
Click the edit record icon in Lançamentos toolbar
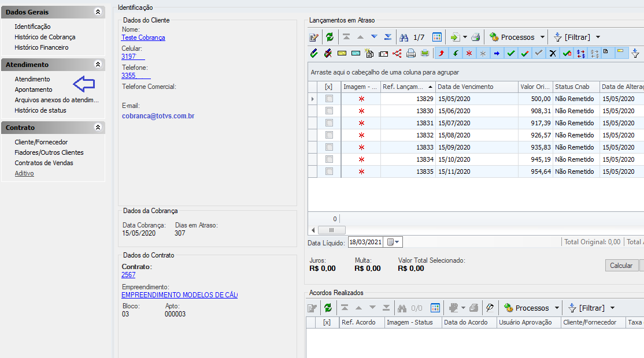point(314,38)
